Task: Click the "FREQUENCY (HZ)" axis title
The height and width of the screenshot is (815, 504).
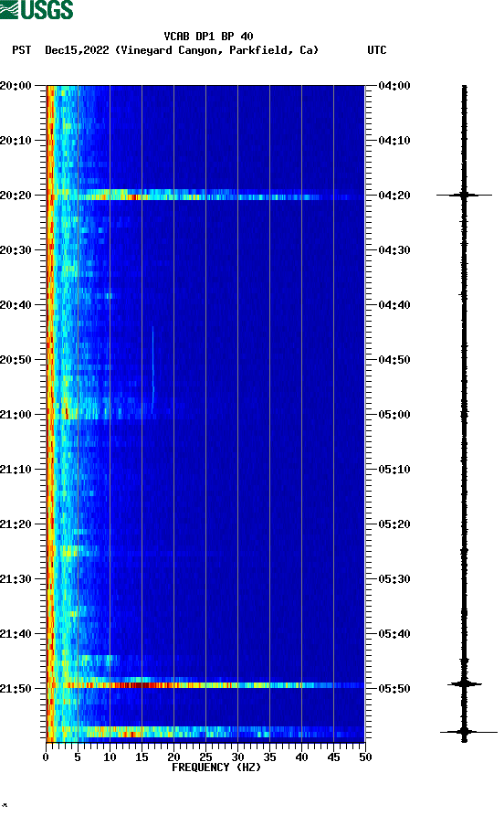Action: coord(216,767)
